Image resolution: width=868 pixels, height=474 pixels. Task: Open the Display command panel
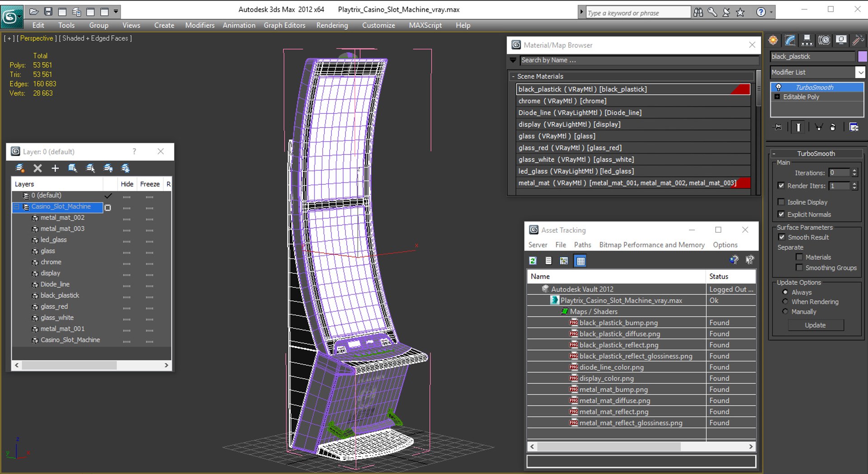point(841,40)
